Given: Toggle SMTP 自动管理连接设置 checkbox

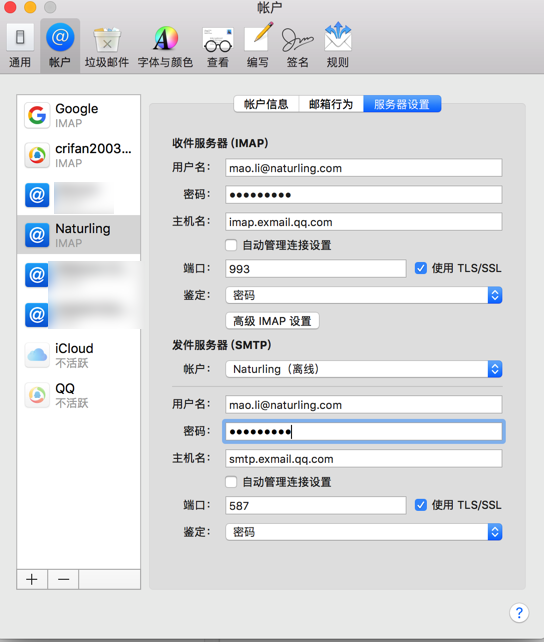Looking at the screenshot, I should (231, 482).
